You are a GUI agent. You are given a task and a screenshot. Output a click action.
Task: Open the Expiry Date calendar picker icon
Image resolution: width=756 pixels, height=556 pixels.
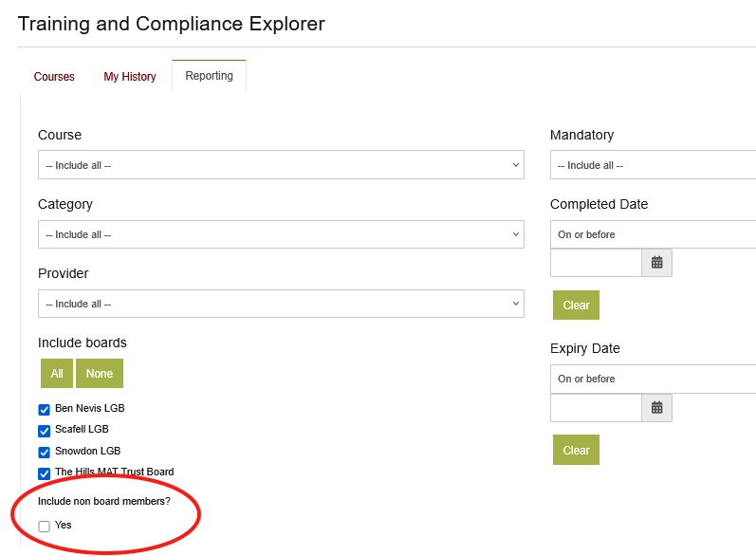656,408
